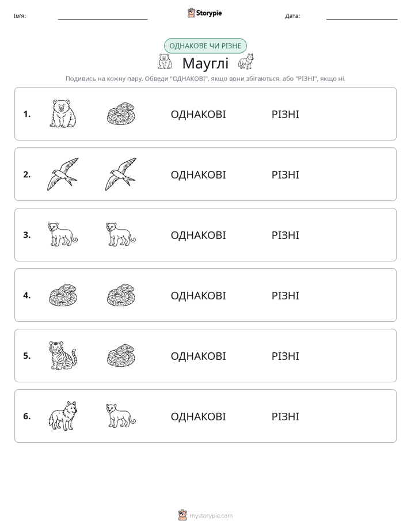The height and width of the screenshot is (532, 411).
Task: Pick РІЗНІ in row 6
Action: coord(285,416)
